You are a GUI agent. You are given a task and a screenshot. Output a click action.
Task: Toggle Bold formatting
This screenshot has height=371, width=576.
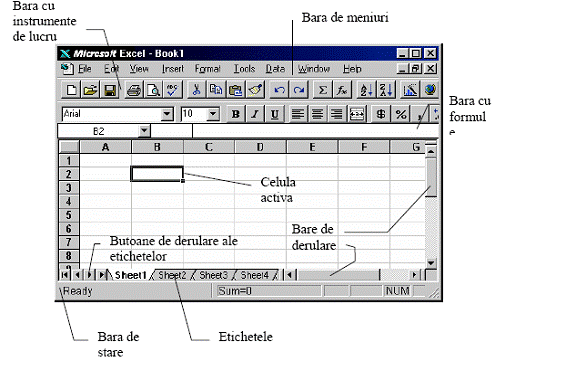point(235,114)
